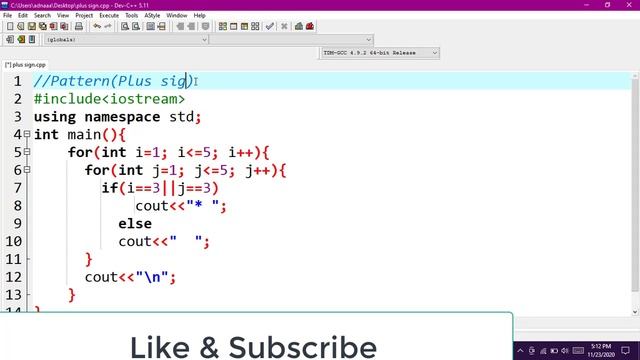Screen dimensions: 640x360
Task: Open the TDM-GCC 4.9.2 compiler dropdown
Action: pyautogui.click(x=380, y=53)
